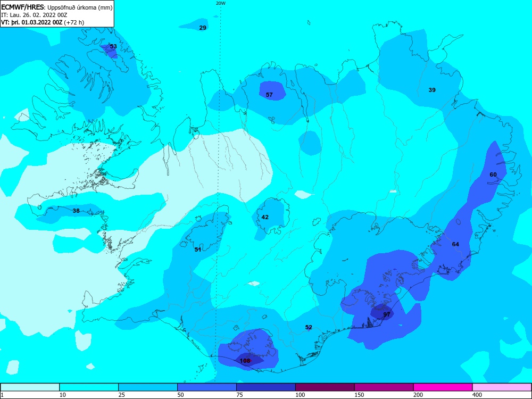Click the VT: þri. 01.03.2022 00Z line
The height and width of the screenshot is (399, 532).
[43, 22]
